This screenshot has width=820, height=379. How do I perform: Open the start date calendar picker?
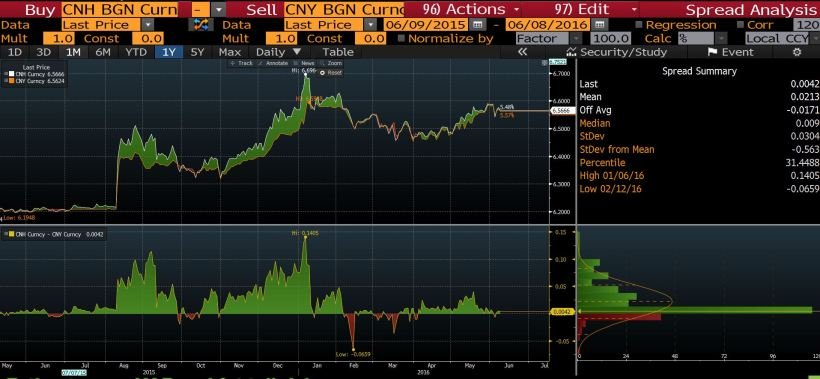coord(476,25)
